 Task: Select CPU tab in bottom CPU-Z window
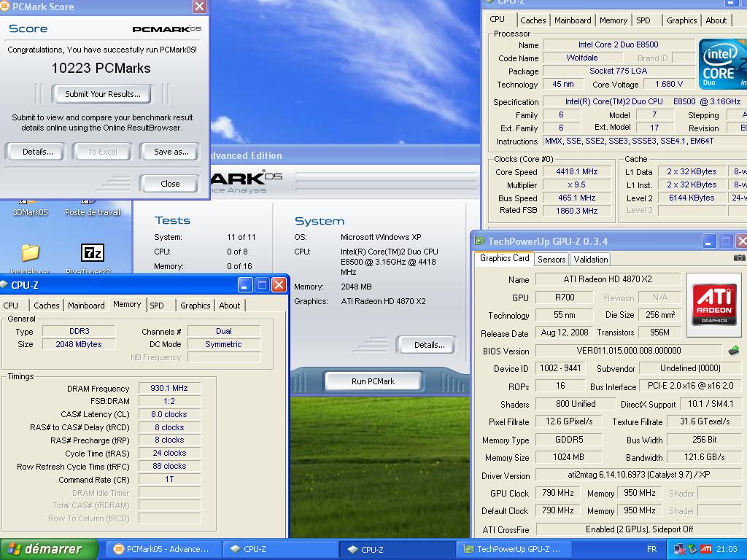(10, 306)
